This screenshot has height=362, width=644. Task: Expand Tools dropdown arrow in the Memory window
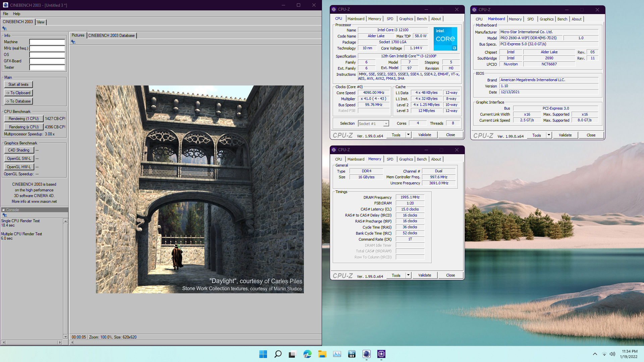(408, 275)
